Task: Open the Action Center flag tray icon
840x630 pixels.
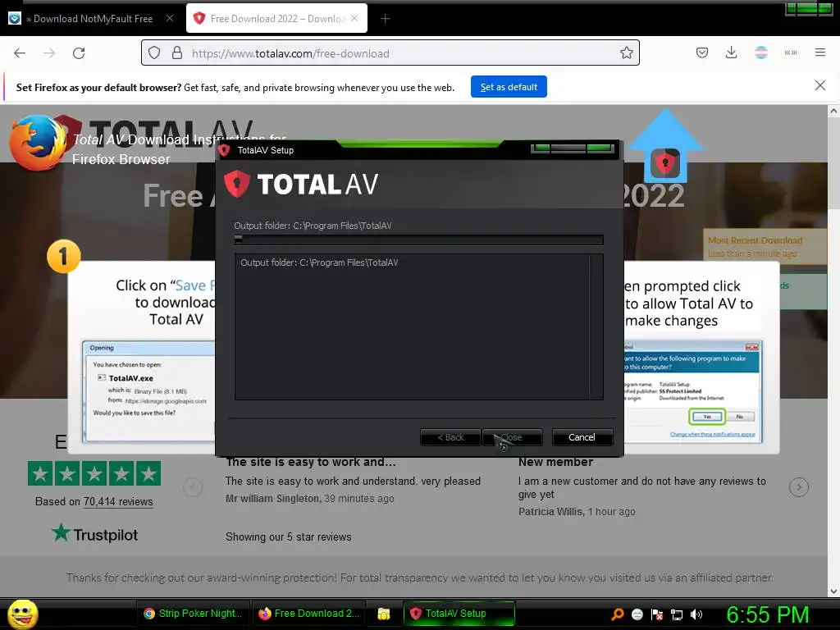Action: (x=657, y=614)
